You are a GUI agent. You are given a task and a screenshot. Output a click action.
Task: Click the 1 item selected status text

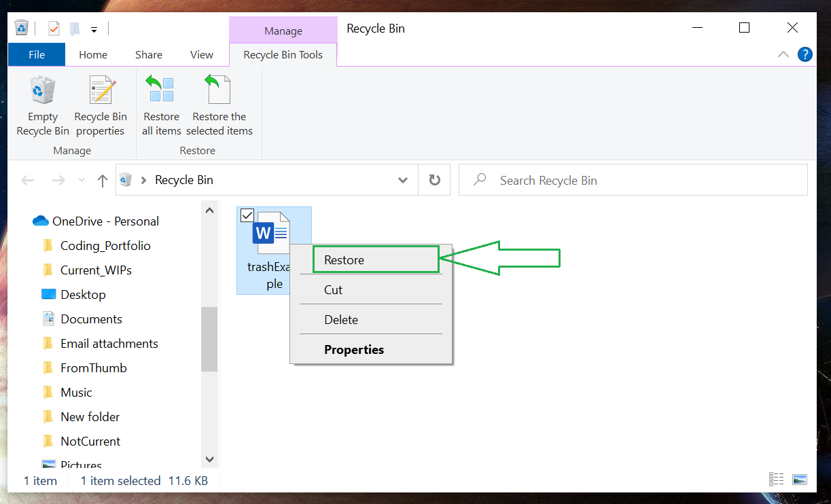pos(120,480)
